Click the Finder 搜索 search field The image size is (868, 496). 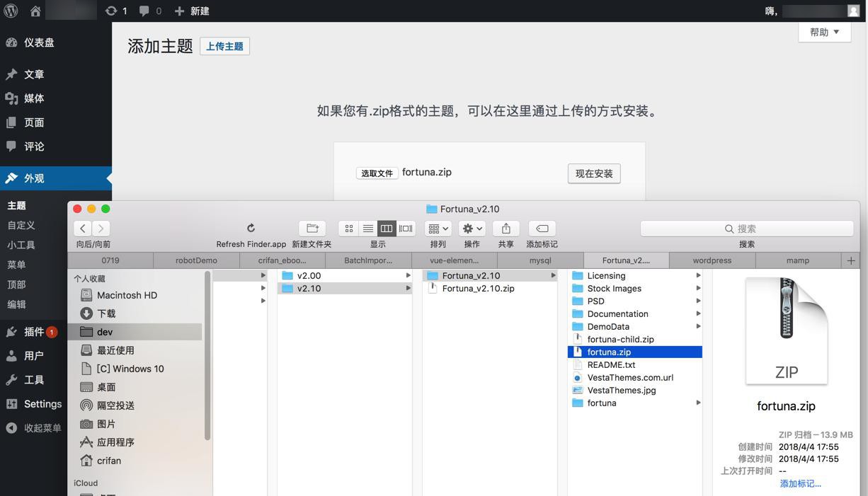click(747, 229)
